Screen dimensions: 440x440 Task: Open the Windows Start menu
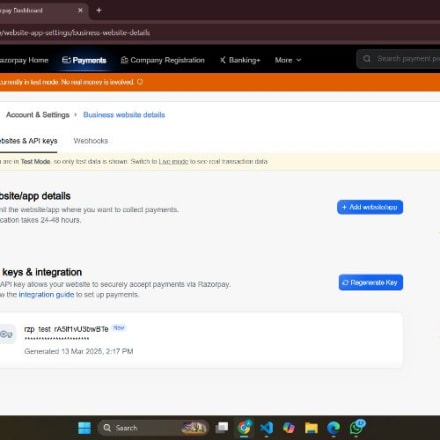point(84,428)
